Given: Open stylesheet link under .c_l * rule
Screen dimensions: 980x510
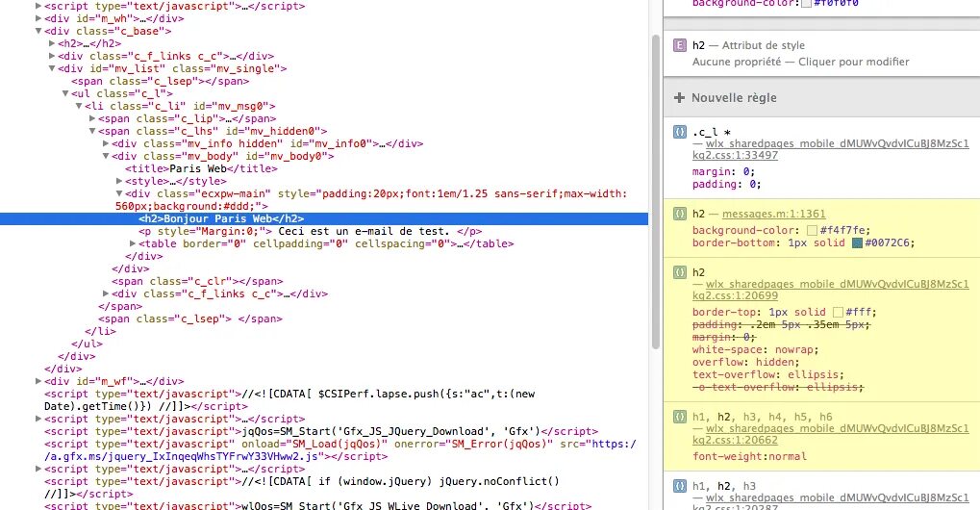Looking at the screenshot, I should coord(831,149).
